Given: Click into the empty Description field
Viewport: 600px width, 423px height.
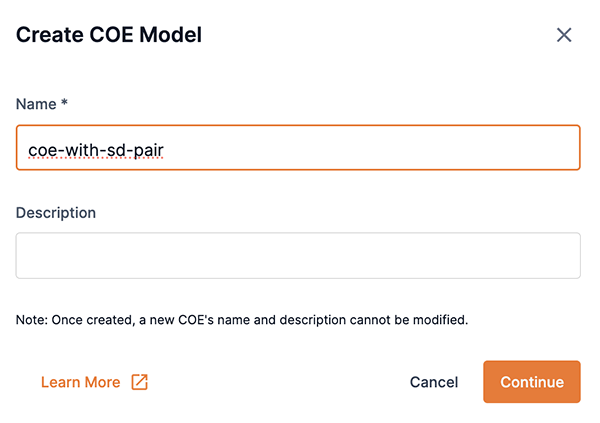Looking at the screenshot, I should [x=298, y=256].
